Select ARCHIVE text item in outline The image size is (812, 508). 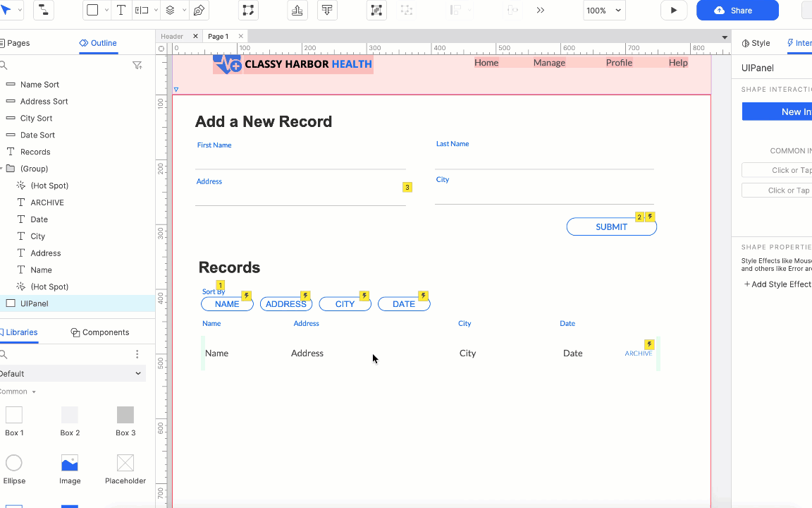point(47,202)
